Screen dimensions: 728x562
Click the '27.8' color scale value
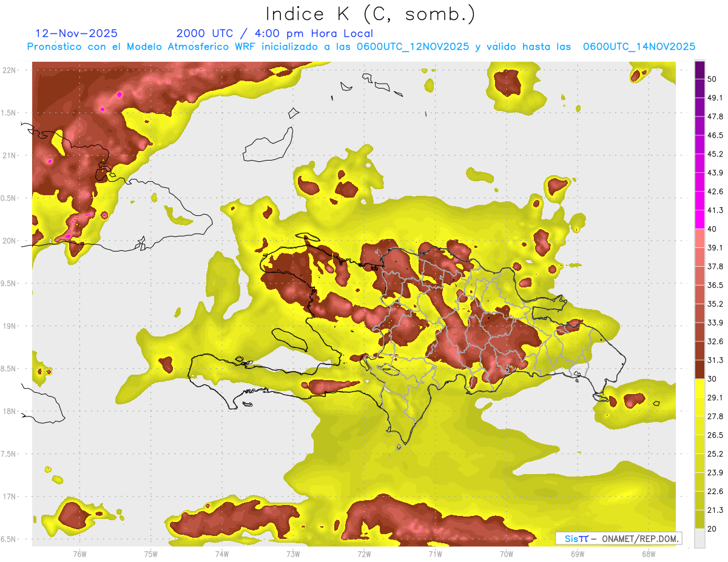[x=715, y=416]
